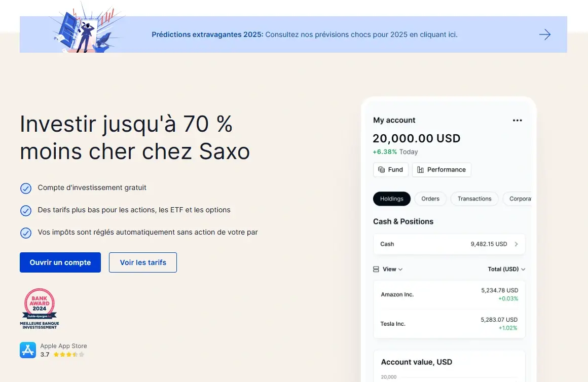588x382 pixels.
Task: Click the App Store star rating
Action: 69,355
